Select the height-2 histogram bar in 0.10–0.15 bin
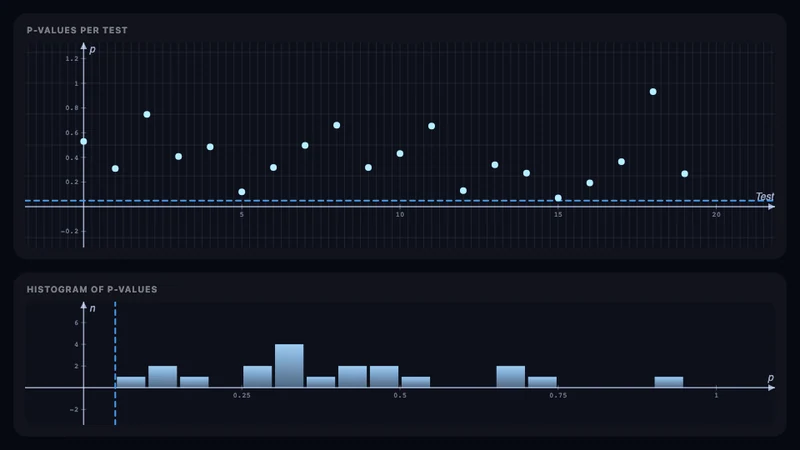The width and height of the screenshot is (800, 450). (163, 377)
